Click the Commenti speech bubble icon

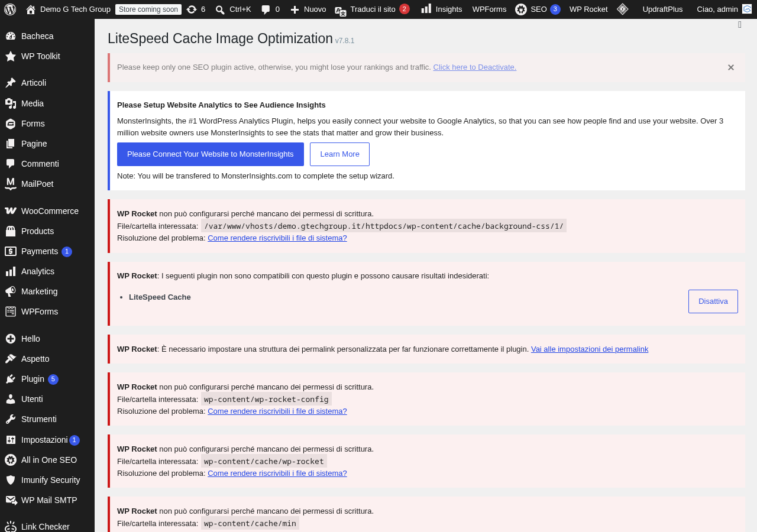click(11, 164)
